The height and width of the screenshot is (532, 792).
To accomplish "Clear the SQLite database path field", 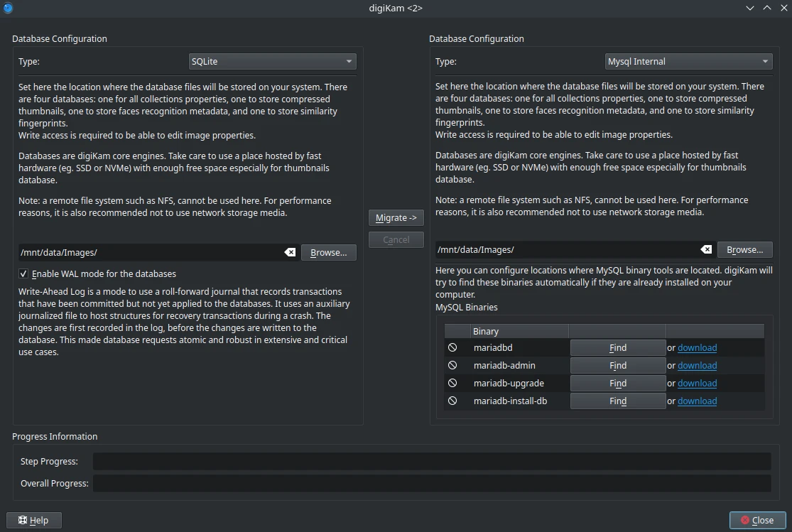I will tap(290, 252).
